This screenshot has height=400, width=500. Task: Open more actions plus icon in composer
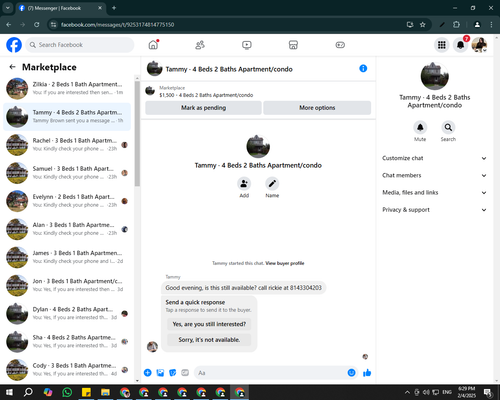[148, 373]
